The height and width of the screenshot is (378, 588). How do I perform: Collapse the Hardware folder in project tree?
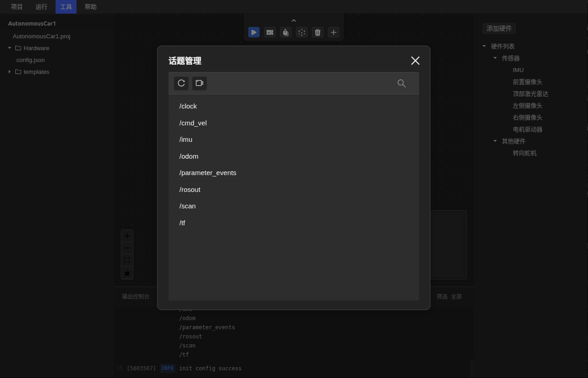pos(10,48)
